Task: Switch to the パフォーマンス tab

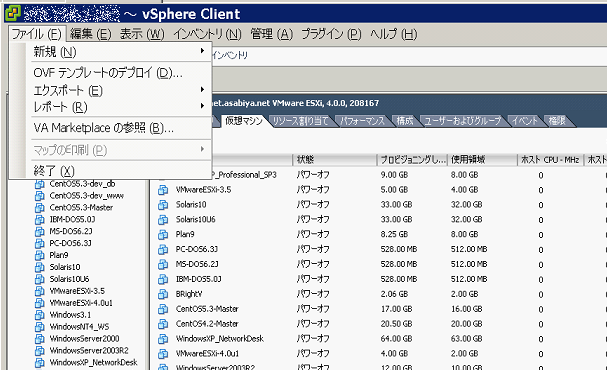Action: click(x=362, y=121)
